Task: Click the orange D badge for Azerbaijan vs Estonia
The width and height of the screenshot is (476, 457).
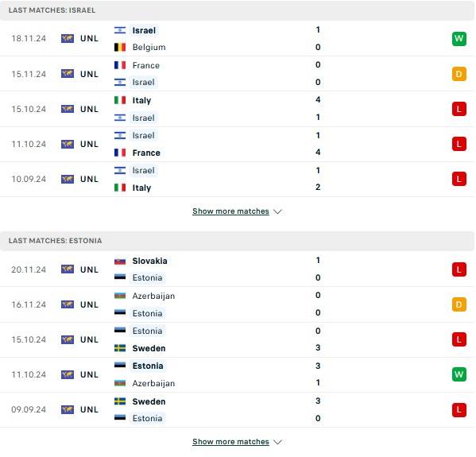Action: tap(459, 304)
